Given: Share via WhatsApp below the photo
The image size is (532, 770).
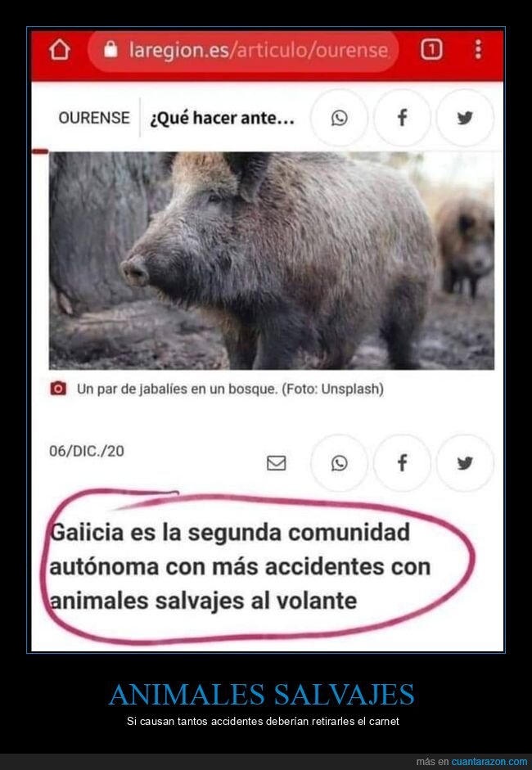Looking at the screenshot, I should 339,463.
